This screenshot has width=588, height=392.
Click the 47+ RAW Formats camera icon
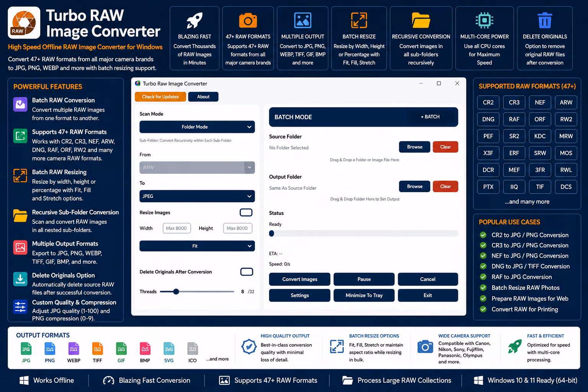click(x=248, y=20)
